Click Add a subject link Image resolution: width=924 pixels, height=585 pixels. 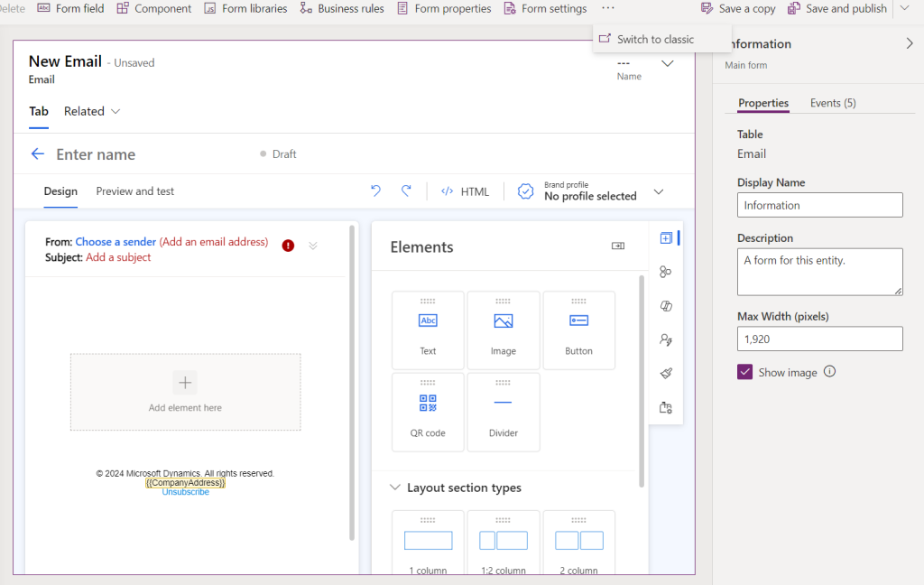pyautogui.click(x=118, y=257)
